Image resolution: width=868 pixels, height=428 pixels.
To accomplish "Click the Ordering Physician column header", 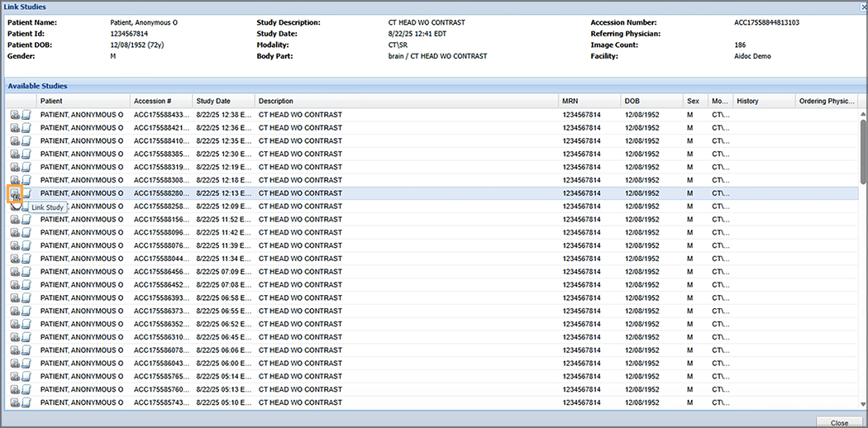I will [826, 101].
